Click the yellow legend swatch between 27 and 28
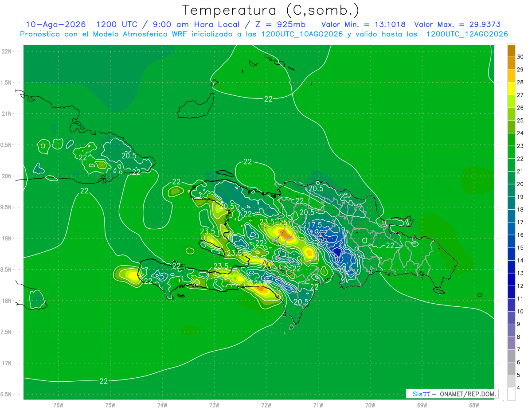The height and width of the screenshot is (411, 532). pyautogui.click(x=511, y=89)
